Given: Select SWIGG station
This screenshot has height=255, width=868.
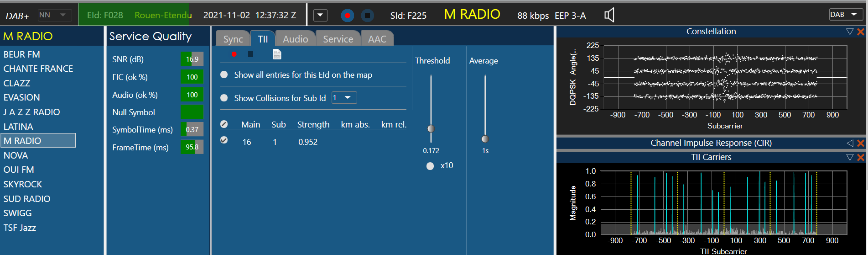Looking at the screenshot, I should pos(18,213).
